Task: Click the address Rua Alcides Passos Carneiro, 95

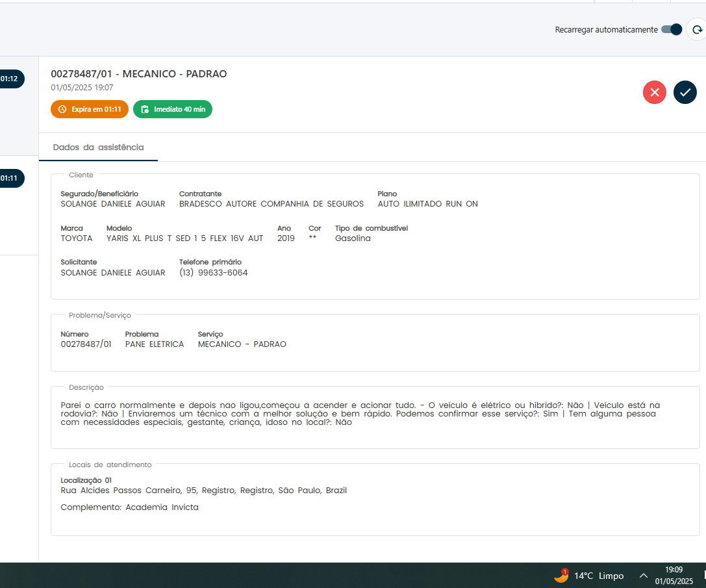Action: 203,491
